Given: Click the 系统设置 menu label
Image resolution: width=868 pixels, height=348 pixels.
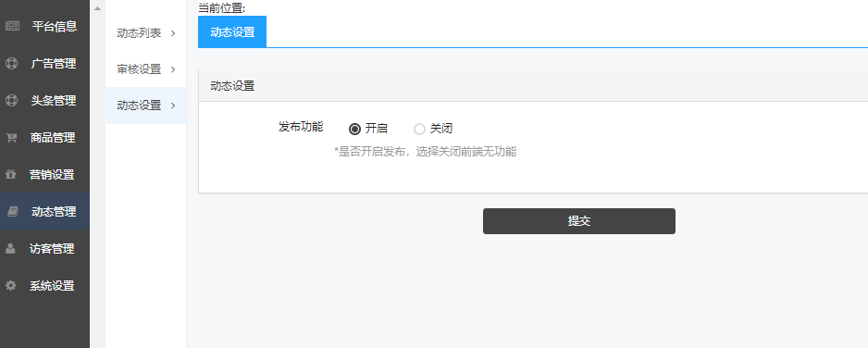Looking at the screenshot, I should click(52, 286).
